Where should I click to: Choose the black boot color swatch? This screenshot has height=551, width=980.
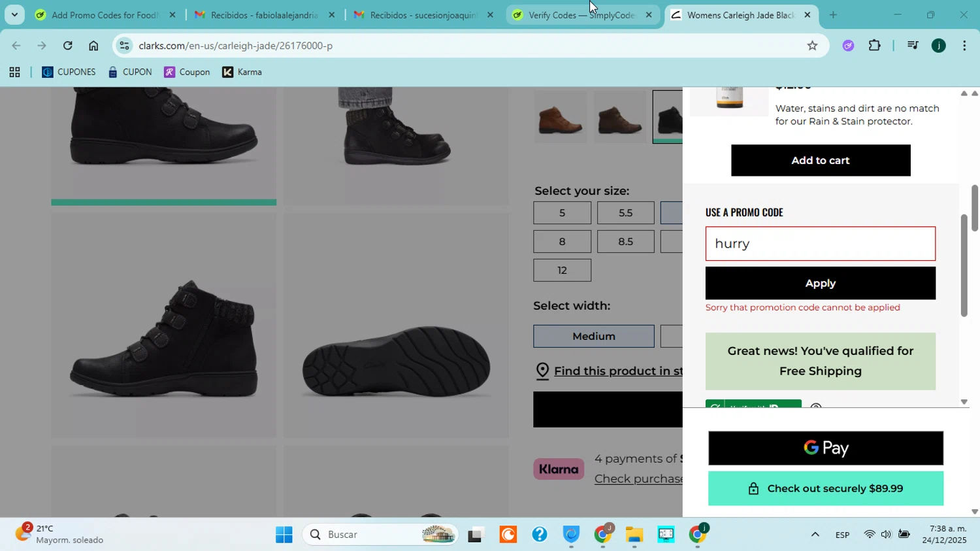pos(668,117)
